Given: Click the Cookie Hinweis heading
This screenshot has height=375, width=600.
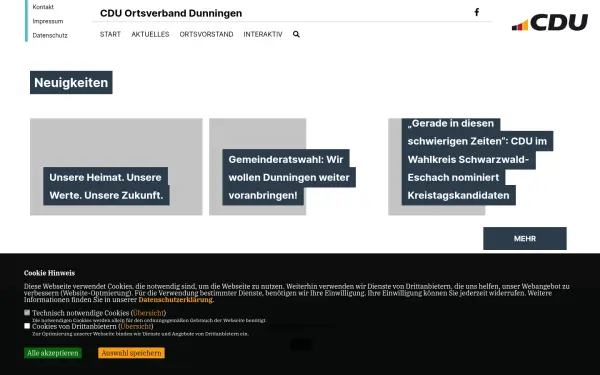Looking at the screenshot, I should click(49, 273).
